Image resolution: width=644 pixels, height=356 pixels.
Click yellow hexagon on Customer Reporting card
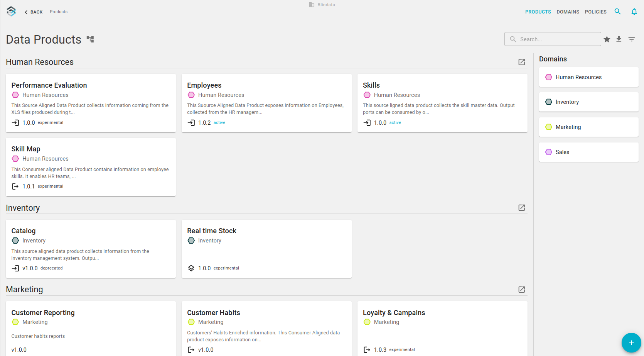coord(15,322)
